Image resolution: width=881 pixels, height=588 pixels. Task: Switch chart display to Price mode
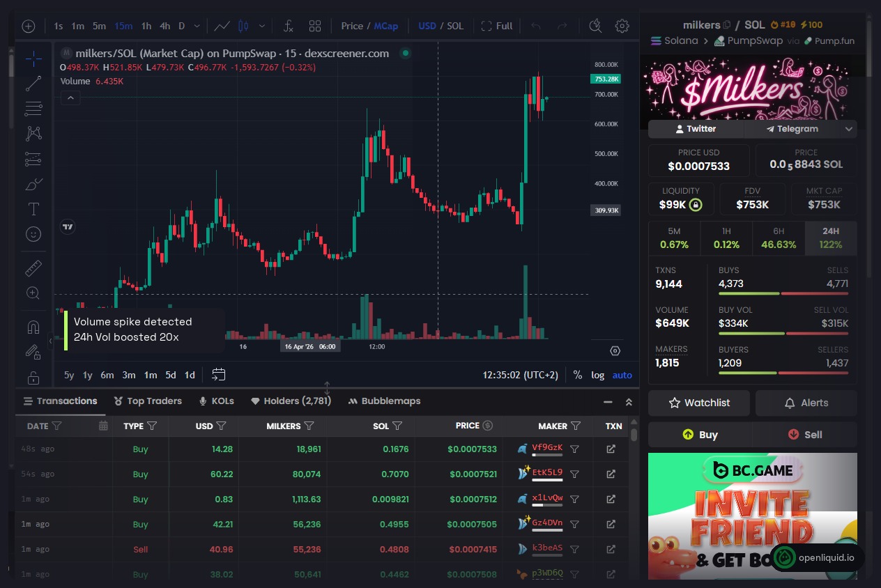[351, 26]
